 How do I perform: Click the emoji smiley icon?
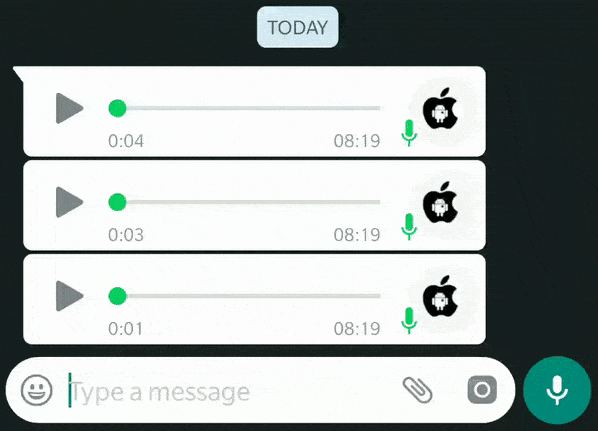point(37,390)
